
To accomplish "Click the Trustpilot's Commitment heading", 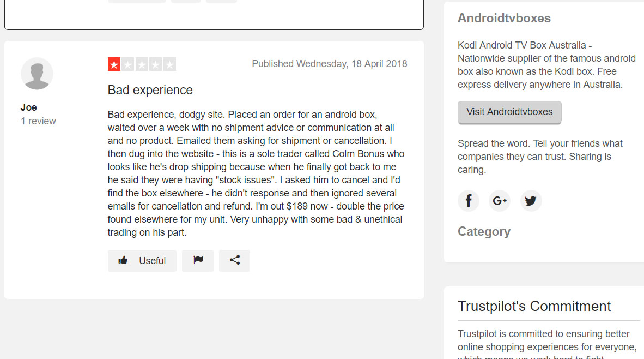I will coord(534,306).
